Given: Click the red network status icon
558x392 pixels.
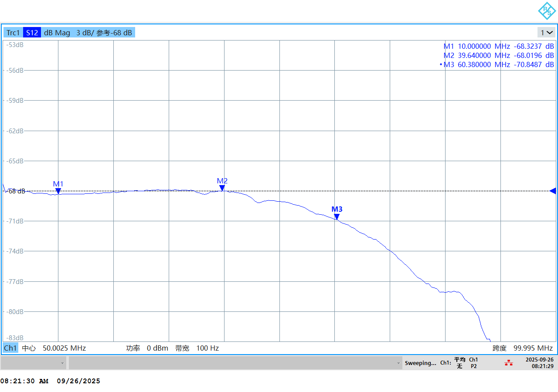Looking at the screenshot, I should [x=508, y=363].
